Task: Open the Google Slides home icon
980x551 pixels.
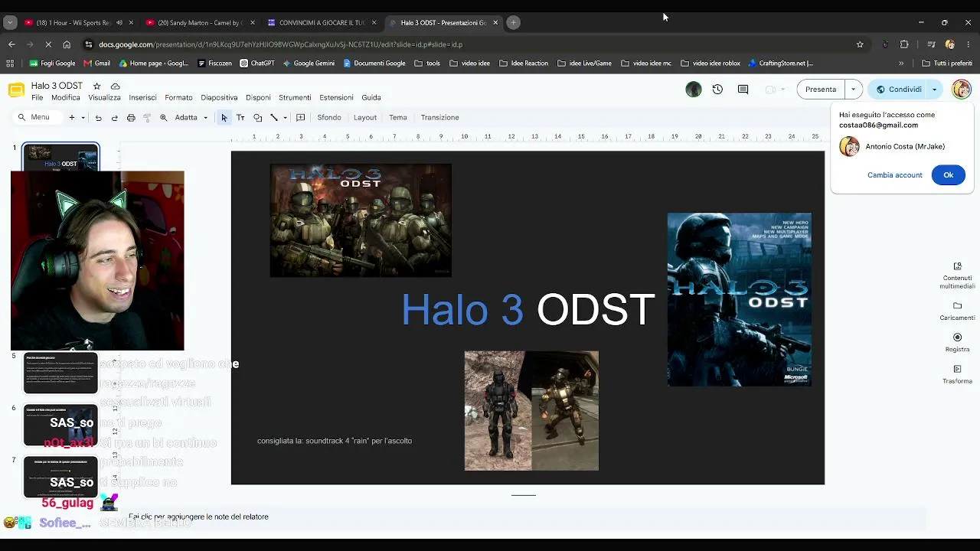Action: (x=15, y=90)
